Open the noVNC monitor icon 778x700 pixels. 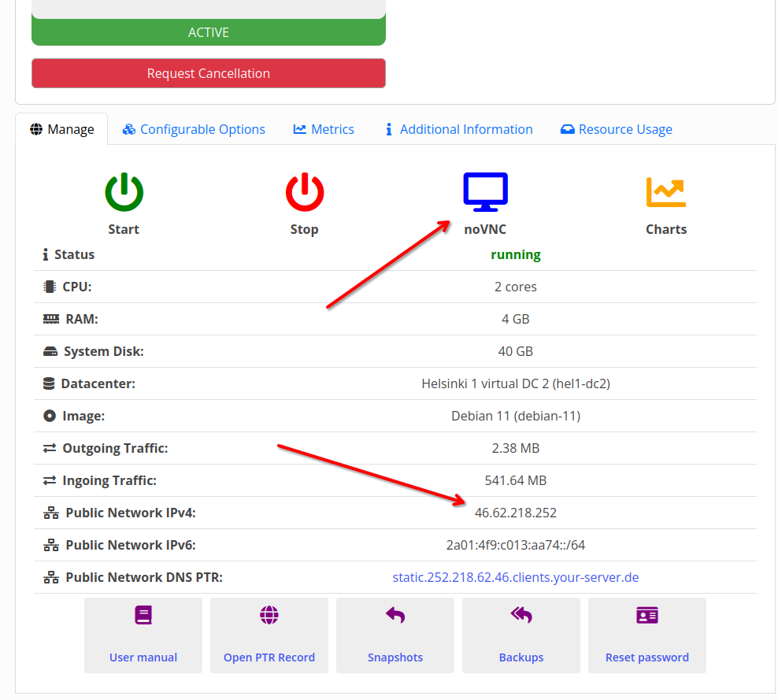coord(485,189)
